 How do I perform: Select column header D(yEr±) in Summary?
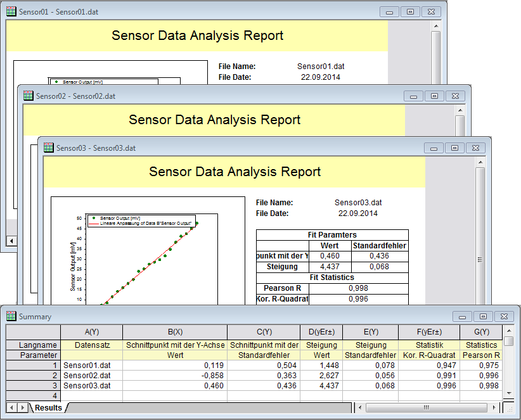[x=321, y=332]
